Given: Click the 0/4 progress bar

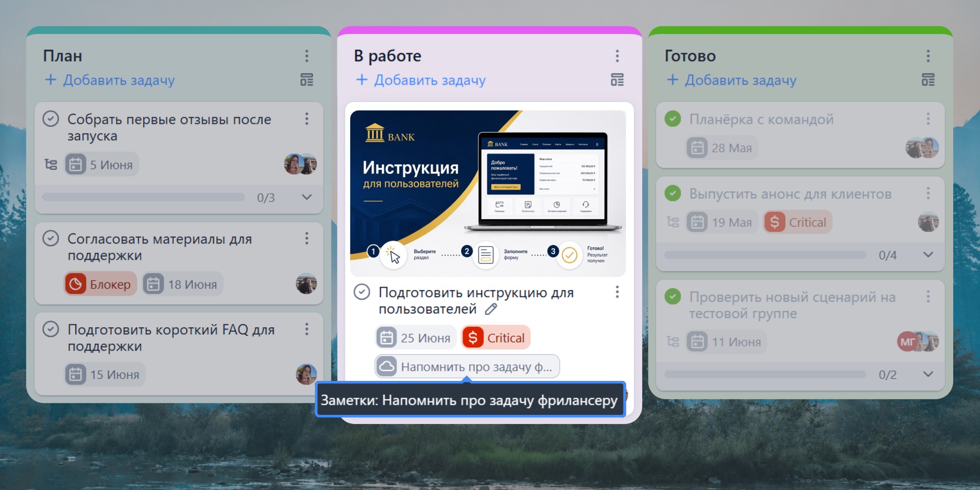Looking at the screenshot, I should (x=765, y=255).
